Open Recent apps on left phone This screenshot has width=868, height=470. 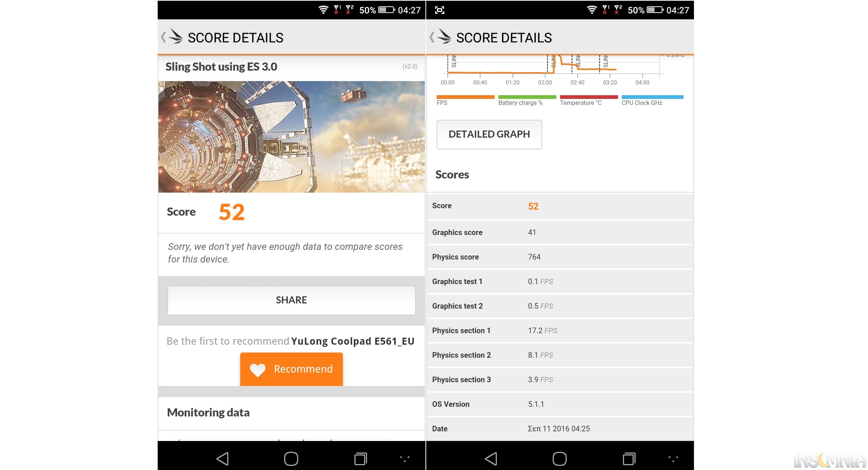coord(360,458)
